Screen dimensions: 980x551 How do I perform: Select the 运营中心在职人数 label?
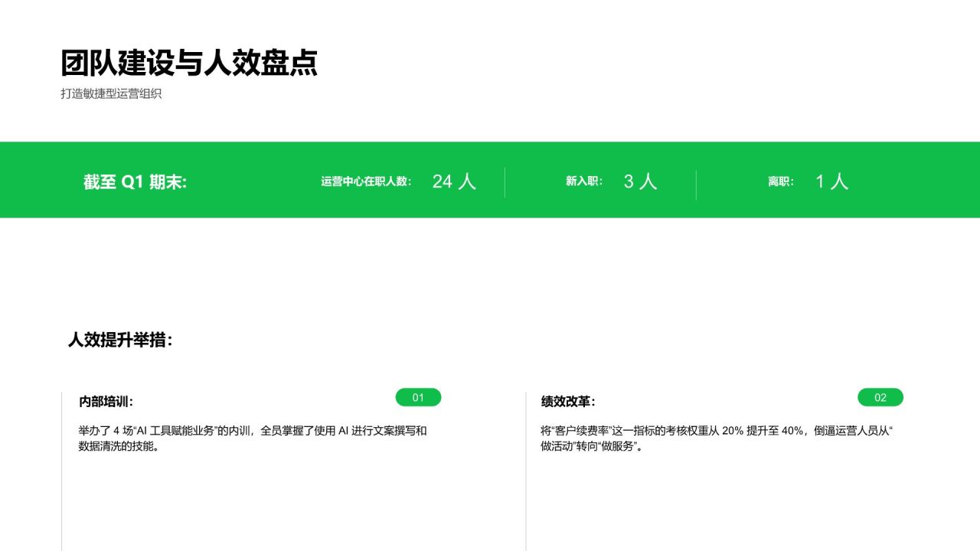(x=367, y=181)
